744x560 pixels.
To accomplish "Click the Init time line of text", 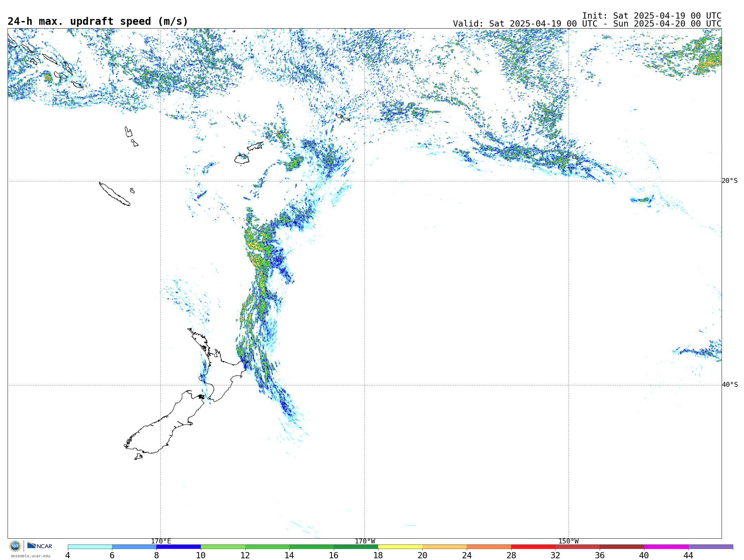I will coord(652,16).
